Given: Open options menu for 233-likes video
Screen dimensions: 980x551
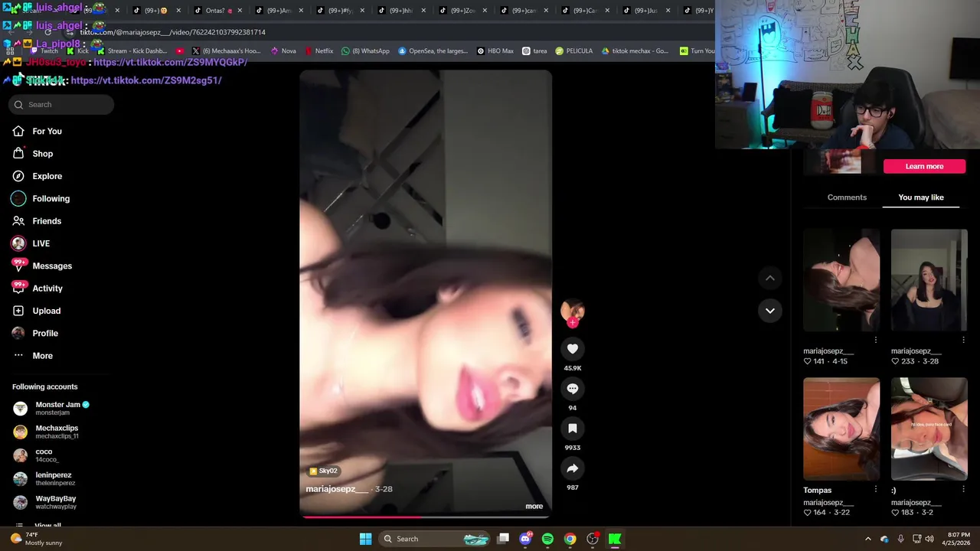Looking at the screenshot, I should [963, 340].
